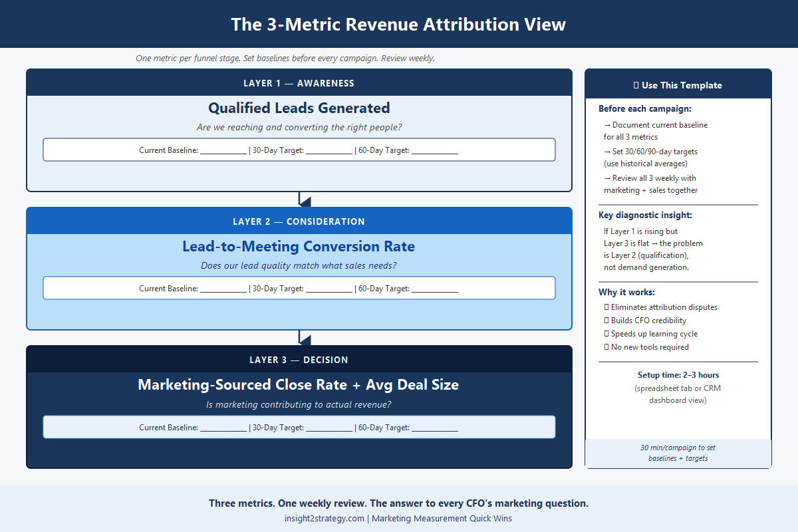Click the "Speeds up learning cycle" text

[x=654, y=333]
